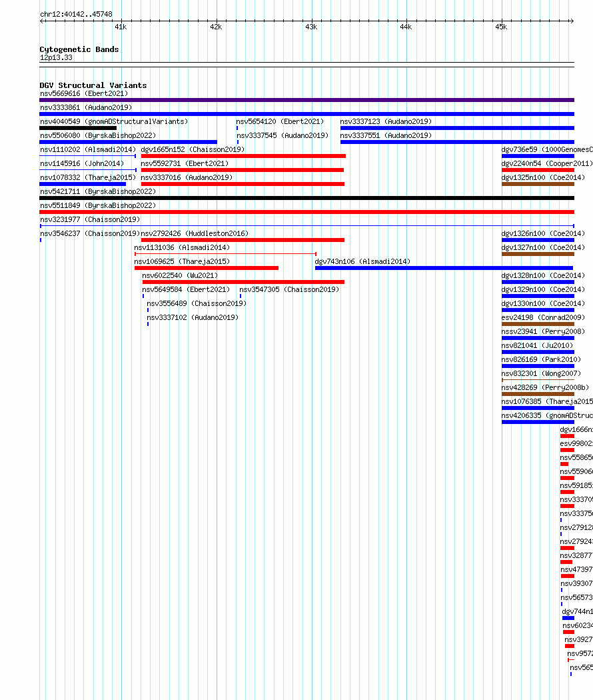The image size is (593, 700).
Task: Click nsv3231977 (Chaisson2019) label
Action: 90,219
